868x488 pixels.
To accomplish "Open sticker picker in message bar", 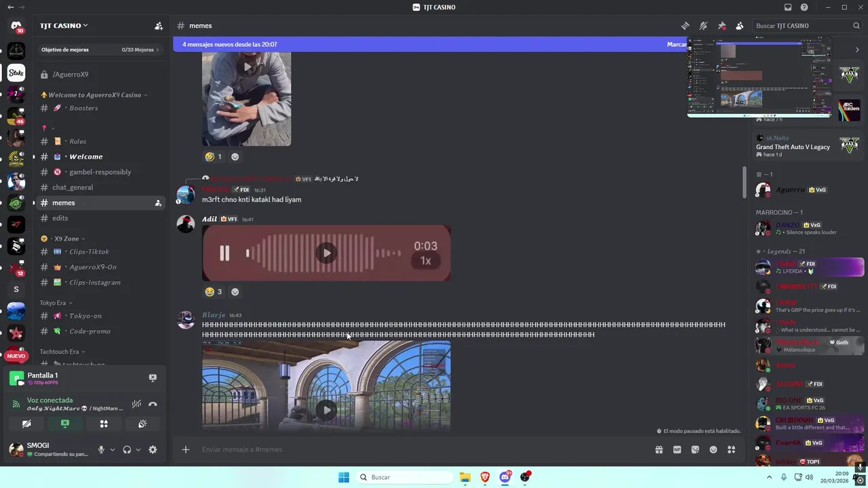I will tap(695, 449).
